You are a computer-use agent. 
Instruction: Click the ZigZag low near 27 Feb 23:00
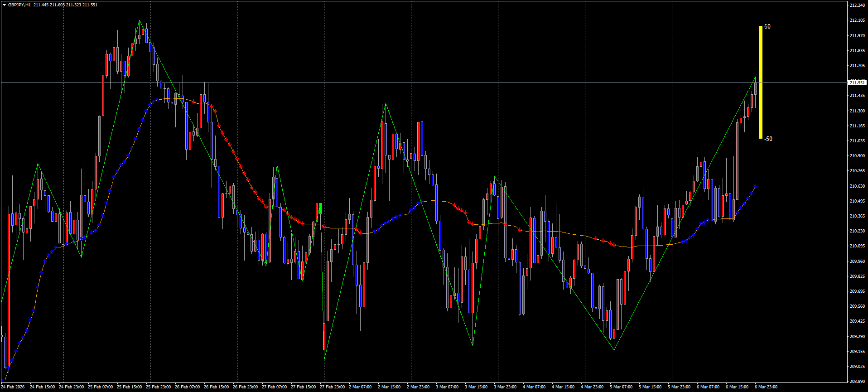[324, 359]
